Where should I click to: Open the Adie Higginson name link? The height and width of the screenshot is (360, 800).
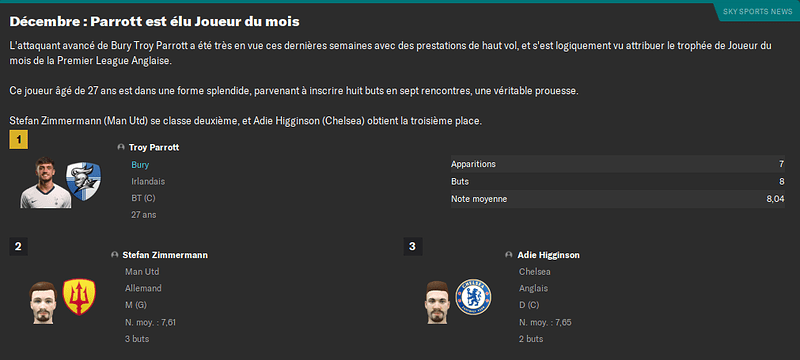click(548, 255)
